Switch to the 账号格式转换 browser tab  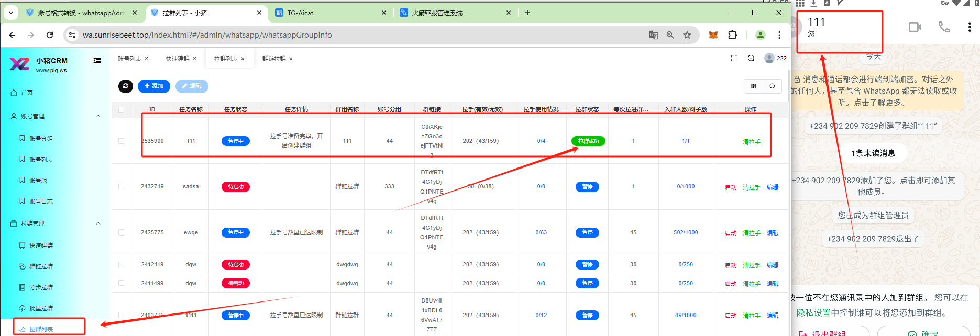[x=81, y=13]
